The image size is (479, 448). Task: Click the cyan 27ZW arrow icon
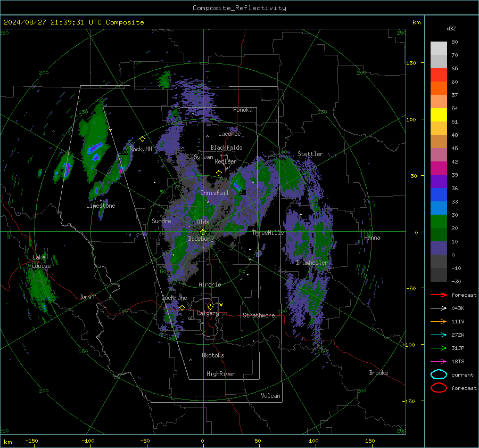439,335
